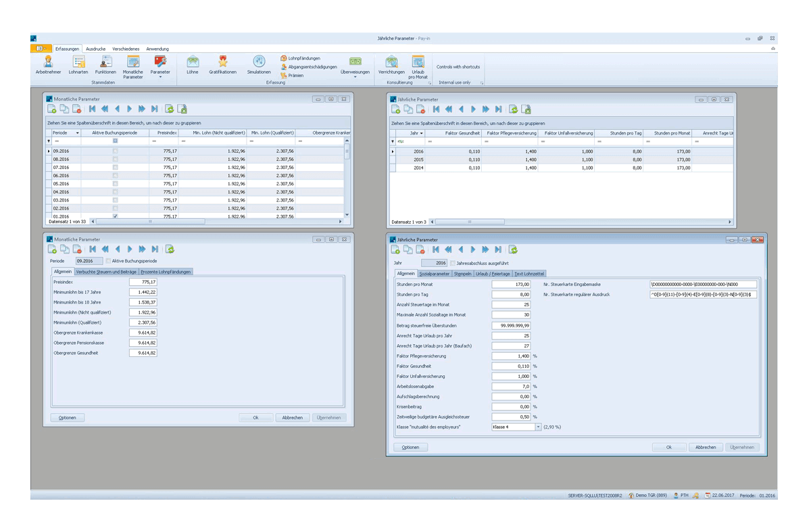Open Gratifikationen from the ribbon
The width and height of the screenshot is (811, 532).
(222, 66)
